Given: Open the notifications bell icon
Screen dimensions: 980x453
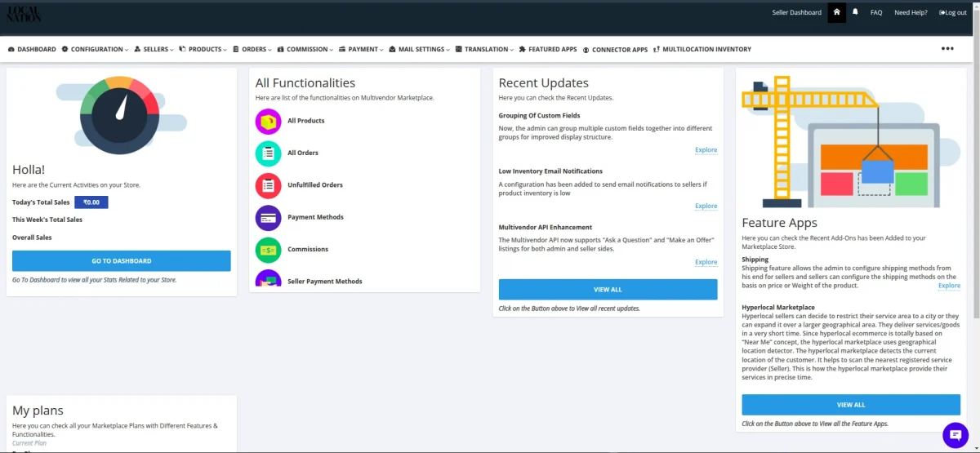Looking at the screenshot, I should [x=855, y=12].
